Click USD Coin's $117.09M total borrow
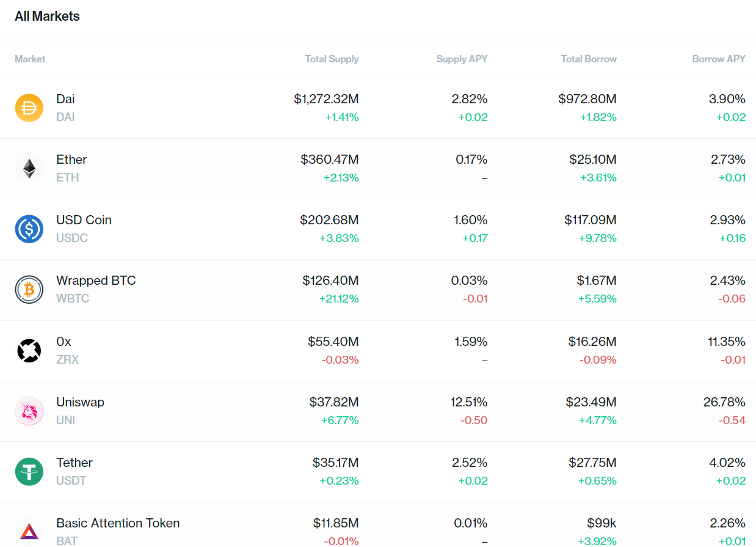The height and width of the screenshot is (547, 756). [591, 220]
